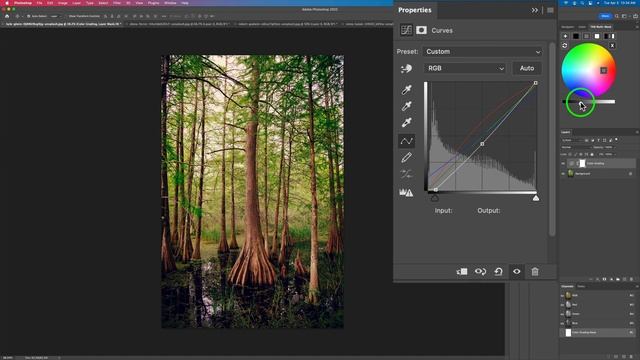Click the middle control point on the curve
The image size is (640, 360).
point(482,144)
